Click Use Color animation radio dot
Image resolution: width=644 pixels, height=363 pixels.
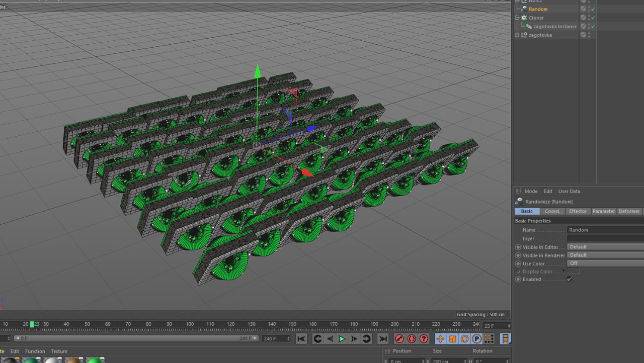click(x=518, y=263)
